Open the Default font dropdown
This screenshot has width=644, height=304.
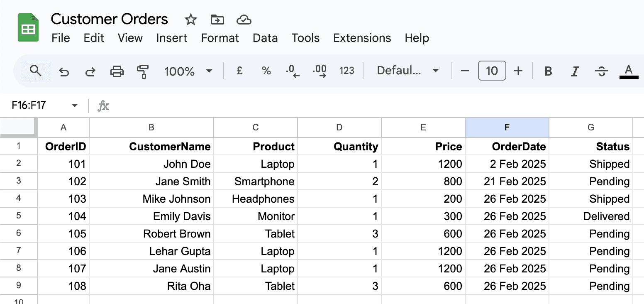click(x=408, y=71)
